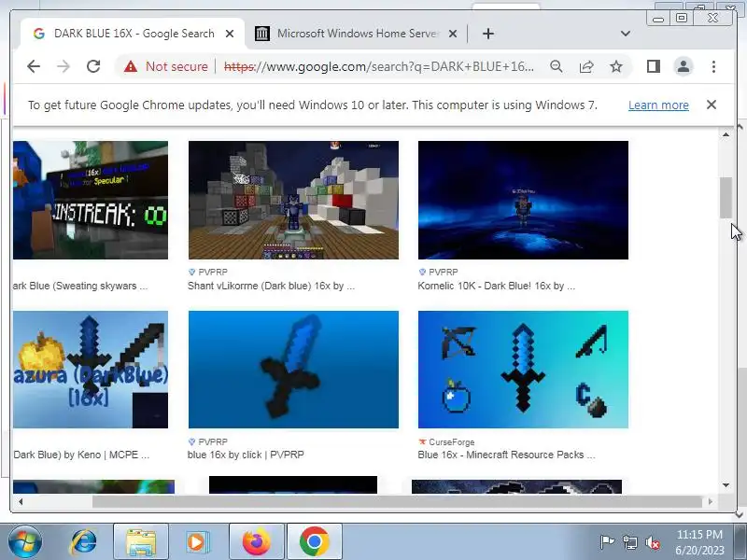The width and height of the screenshot is (747, 560).
Task: Open the zoom magnifier icon in address bar
Action: 556,66
